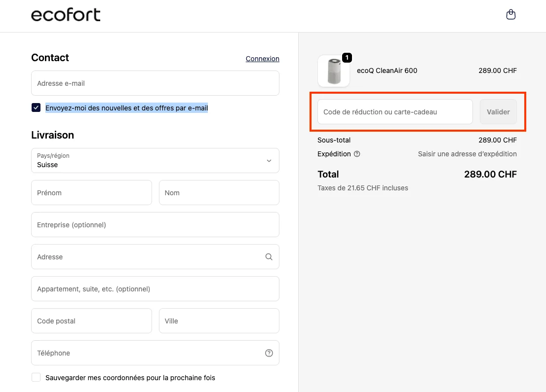Enable "Sauvegarder mes coordonnées" checkbox

(x=36, y=377)
